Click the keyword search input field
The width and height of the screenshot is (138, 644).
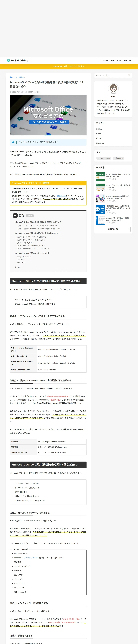(x=111, y=75)
